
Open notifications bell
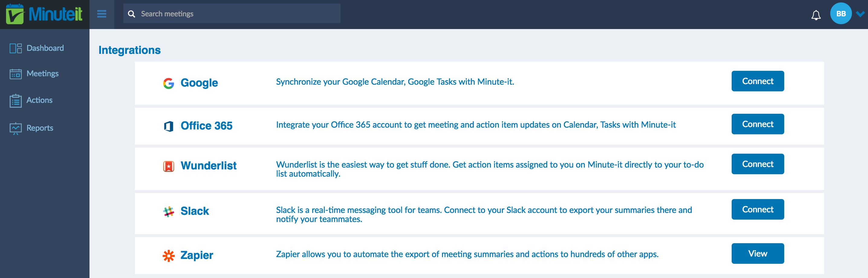point(816,15)
